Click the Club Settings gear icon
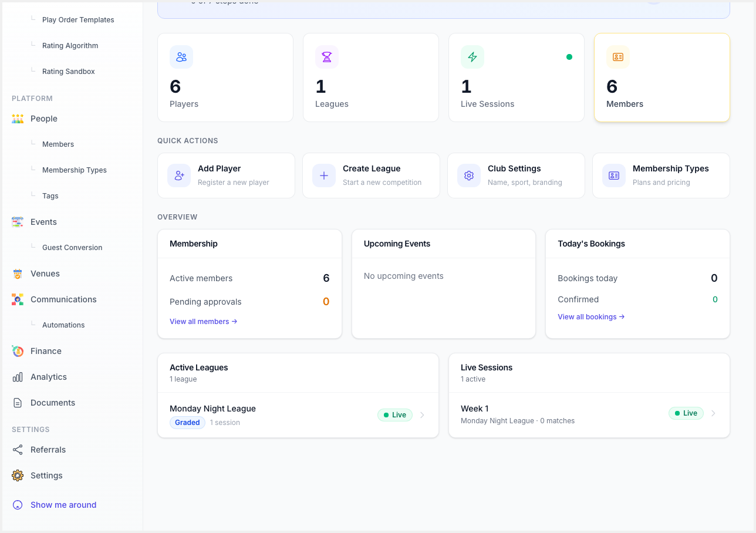 [x=469, y=176]
